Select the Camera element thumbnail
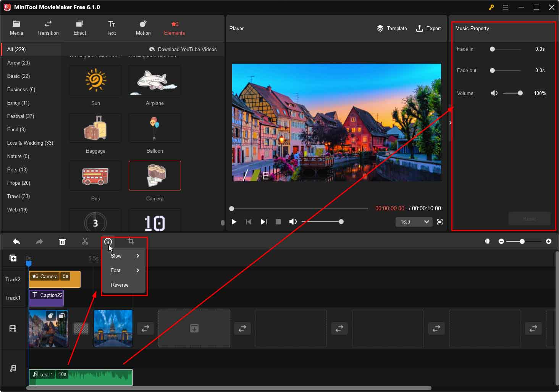The image size is (559, 392). tap(155, 176)
